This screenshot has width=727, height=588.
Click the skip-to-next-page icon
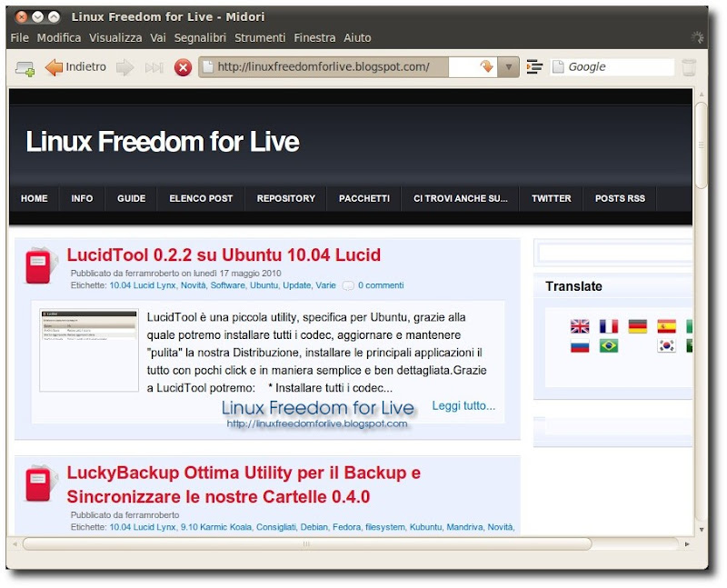(x=154, y=67)
